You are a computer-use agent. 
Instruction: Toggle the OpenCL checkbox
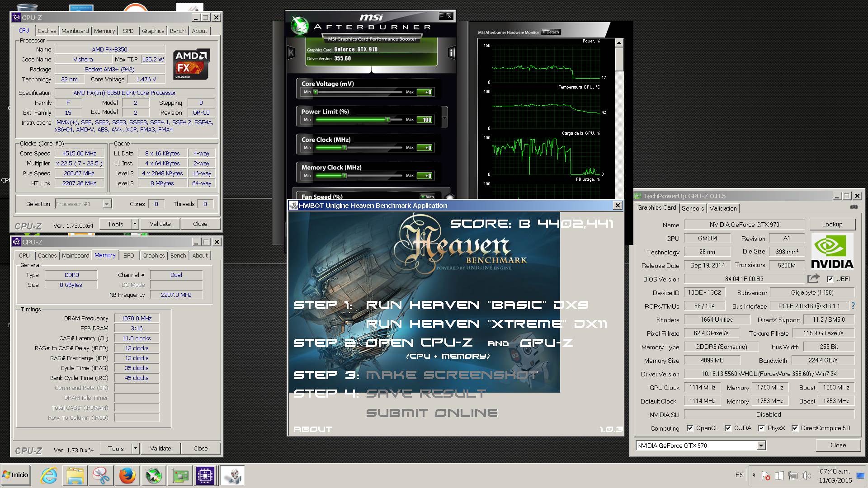coord(690,428)
